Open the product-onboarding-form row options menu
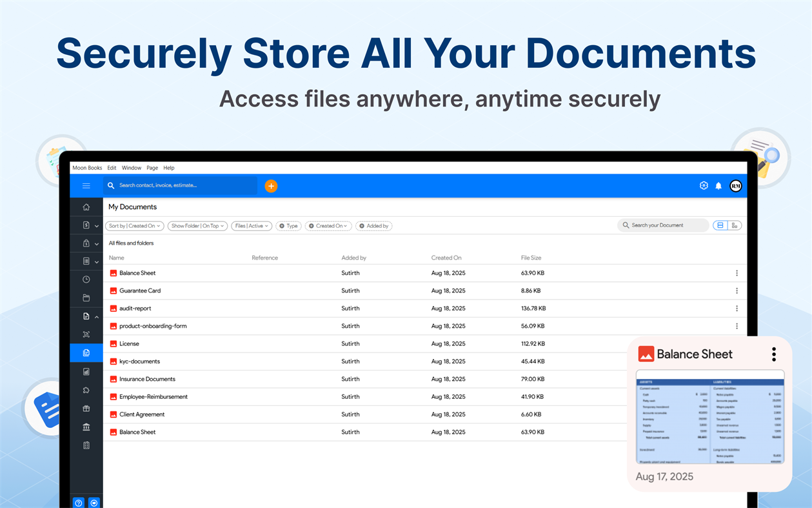 point(737,326)
